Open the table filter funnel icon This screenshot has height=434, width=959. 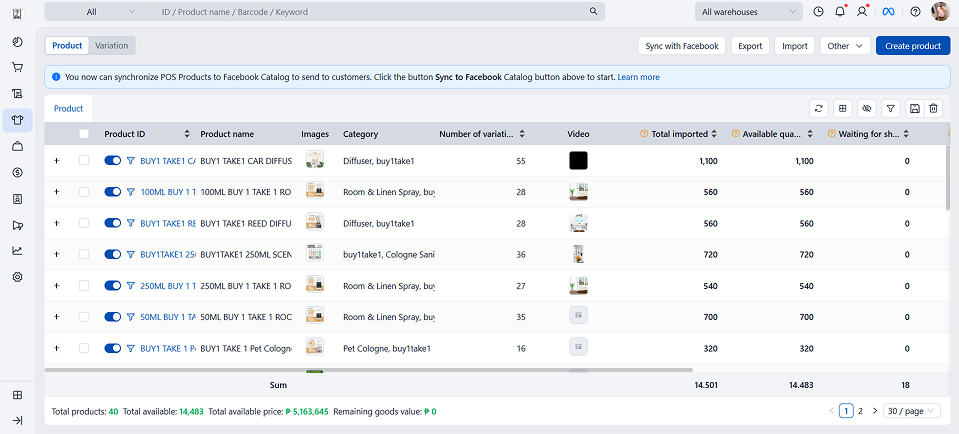coord(890,108)
